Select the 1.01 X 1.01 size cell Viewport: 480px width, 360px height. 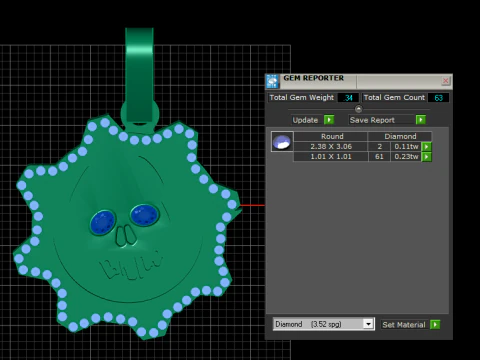[331, 157]
